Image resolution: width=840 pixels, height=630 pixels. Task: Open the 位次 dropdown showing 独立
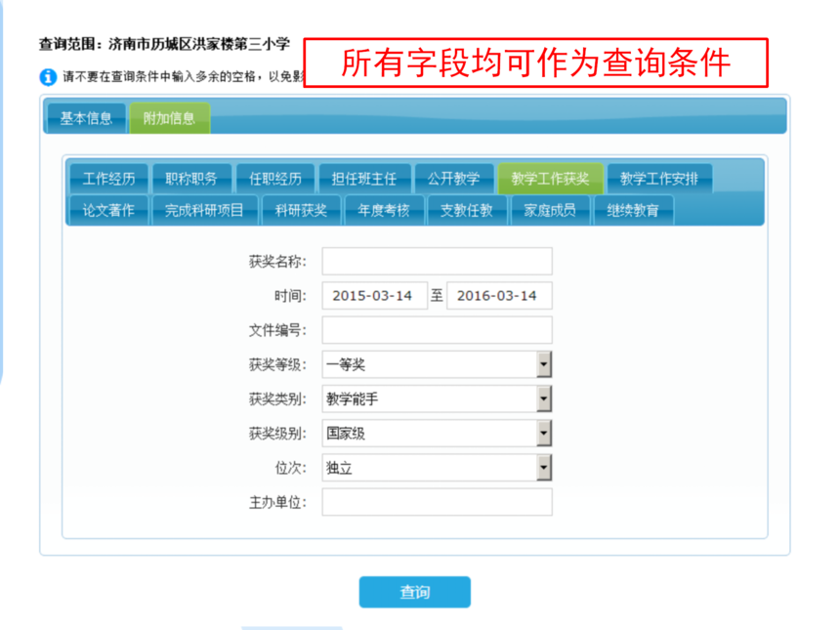(543, 468)
